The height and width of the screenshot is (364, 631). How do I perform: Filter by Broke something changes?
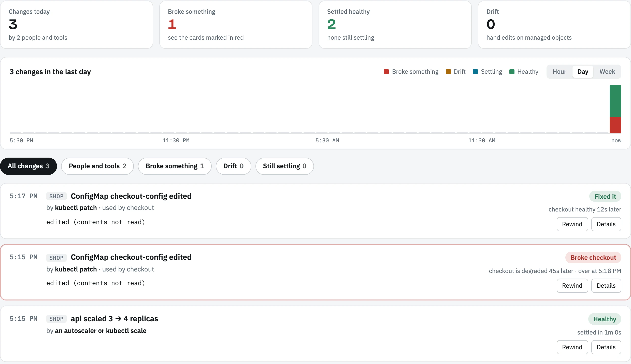coord(175,166)
